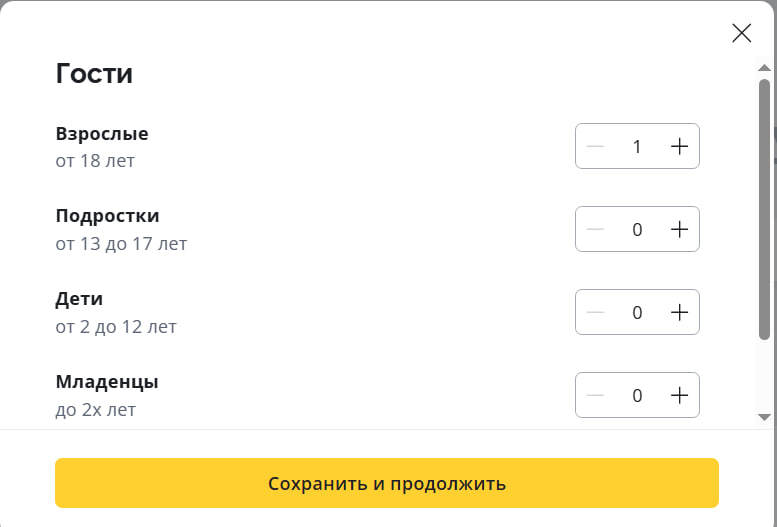Click the children count value field
This screenshot has height=527, width=777.
(x=637, y=312)
